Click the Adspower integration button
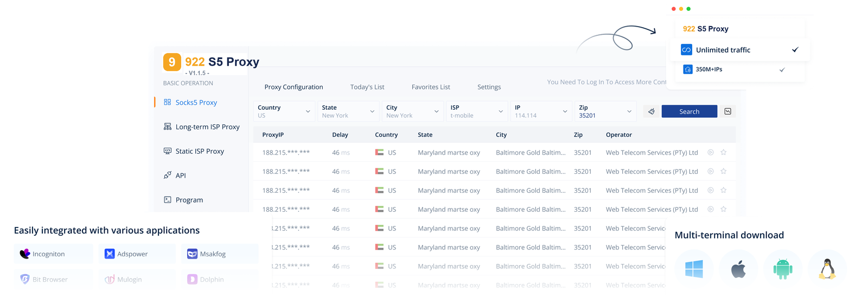The height and width of the screenshot is (302, 868). (138, 254)
